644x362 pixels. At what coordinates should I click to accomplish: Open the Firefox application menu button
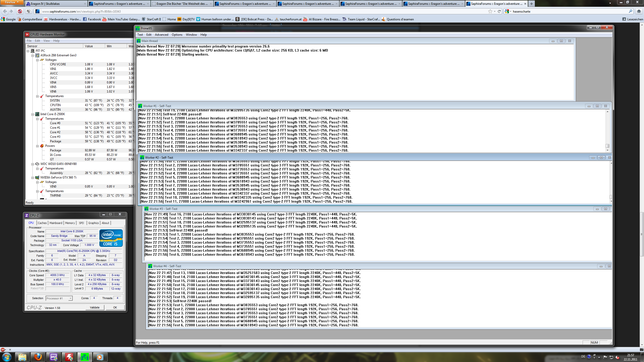coord(12,2)
